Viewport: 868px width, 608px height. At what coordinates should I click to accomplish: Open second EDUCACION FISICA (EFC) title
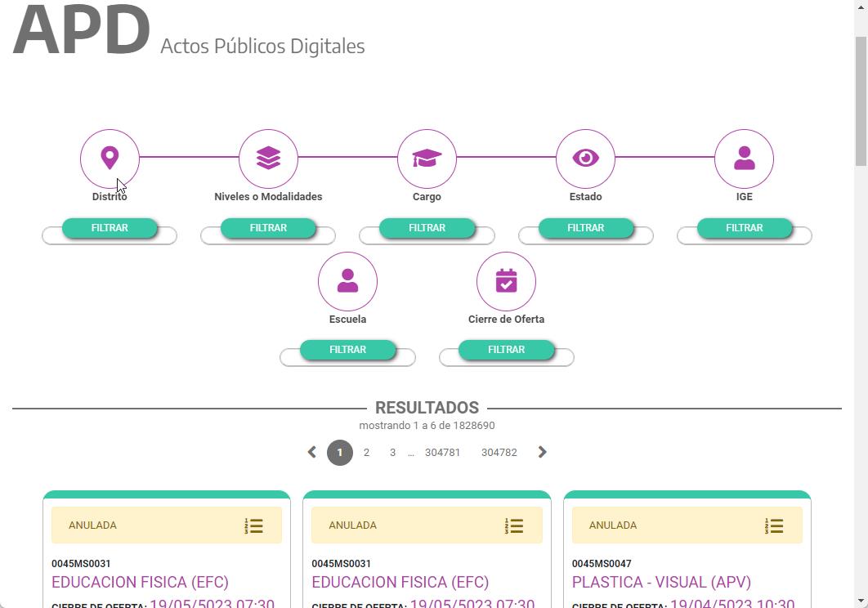400,582
